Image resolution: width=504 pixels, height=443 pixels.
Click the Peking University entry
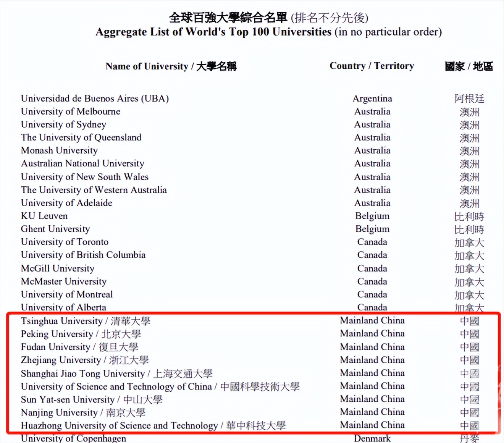coord(81,334)
